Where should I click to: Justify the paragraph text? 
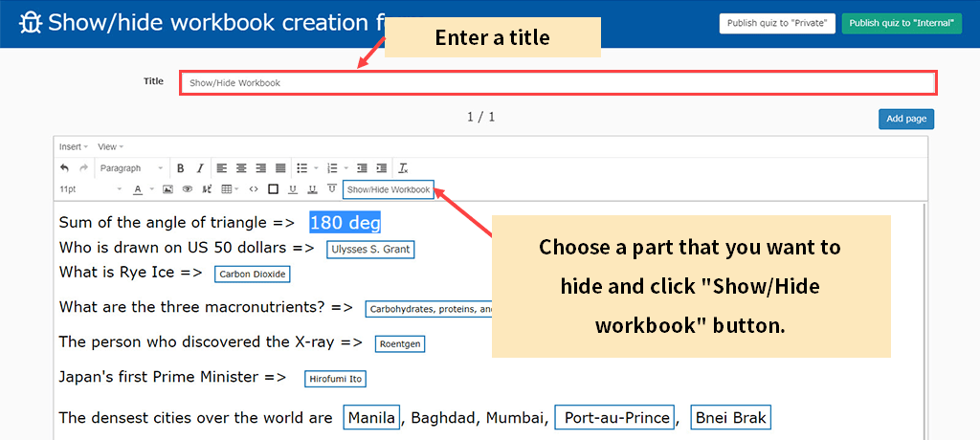[x=280, y=168]
